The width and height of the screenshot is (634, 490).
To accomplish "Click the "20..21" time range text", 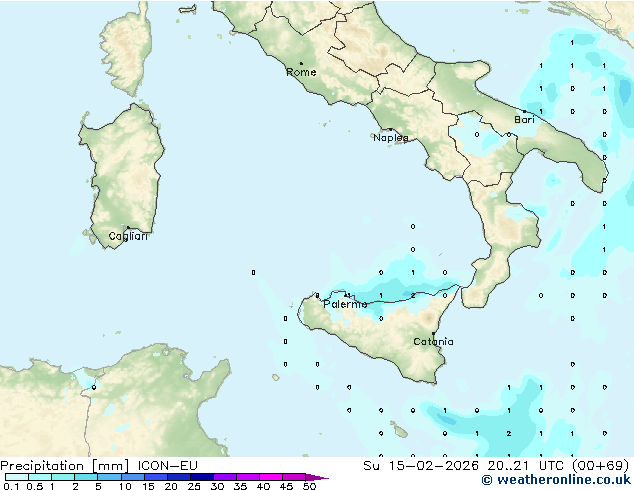I will click(508, 466).
